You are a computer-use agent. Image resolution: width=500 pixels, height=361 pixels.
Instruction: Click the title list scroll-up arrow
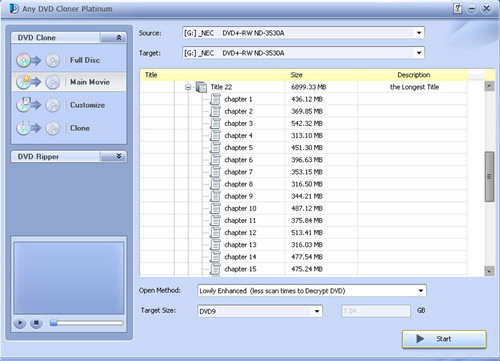(489, 86)
